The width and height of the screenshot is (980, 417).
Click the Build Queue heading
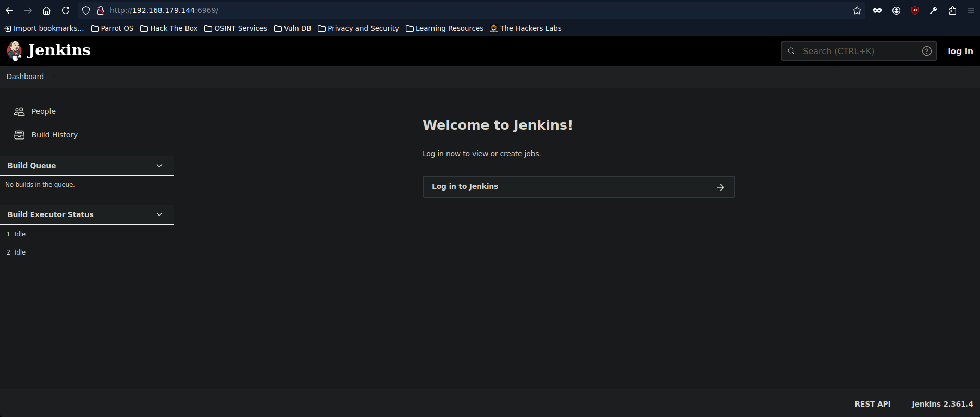[x=31, y=166]
